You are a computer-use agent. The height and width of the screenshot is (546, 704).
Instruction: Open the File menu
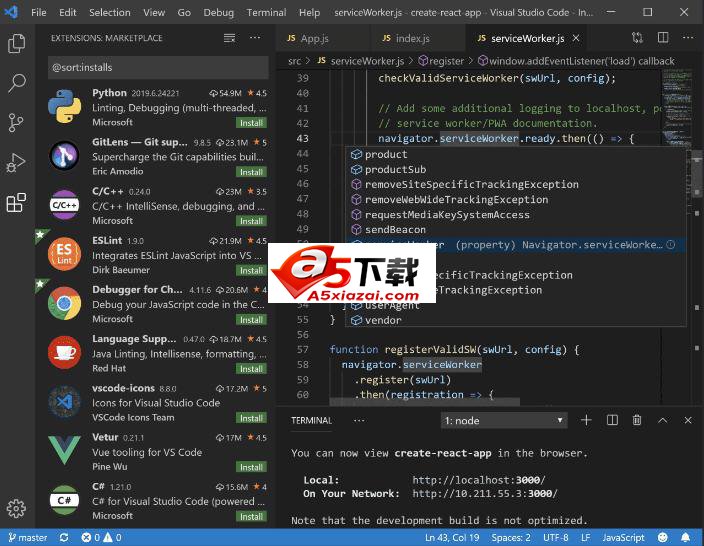point(39,12)
